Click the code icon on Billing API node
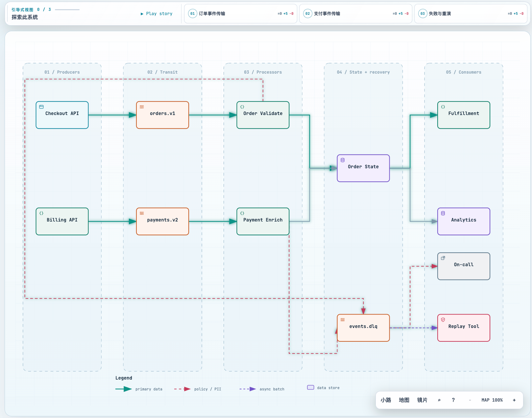Screen dimensions: 532x418 [x=41, y=213]
